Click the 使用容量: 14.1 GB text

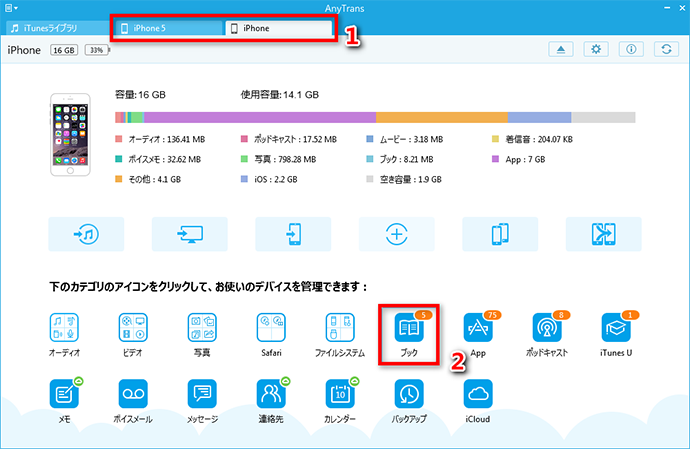click(280, 95)
